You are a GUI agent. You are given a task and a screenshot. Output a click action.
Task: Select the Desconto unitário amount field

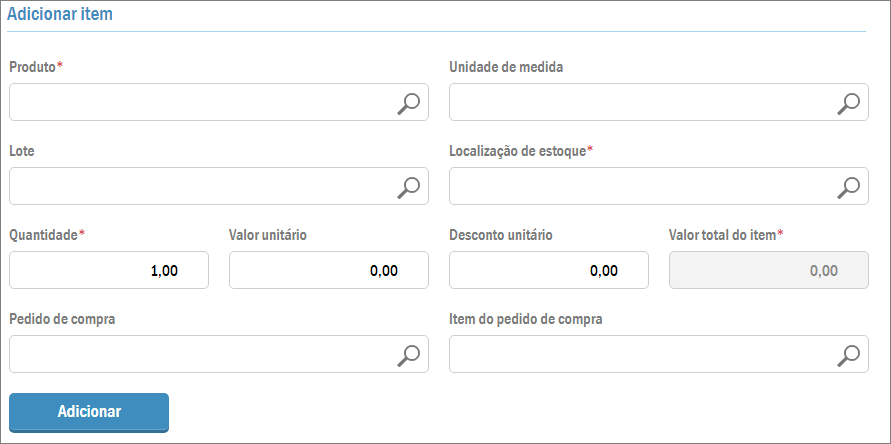click(x=549, y=271)
